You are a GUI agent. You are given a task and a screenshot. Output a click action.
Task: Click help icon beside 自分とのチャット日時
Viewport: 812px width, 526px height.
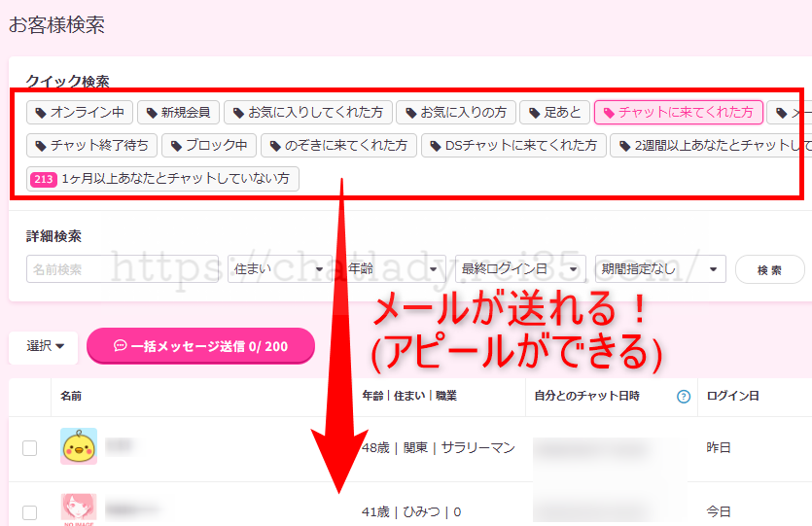pyautogui.click(x=684, y=397)
